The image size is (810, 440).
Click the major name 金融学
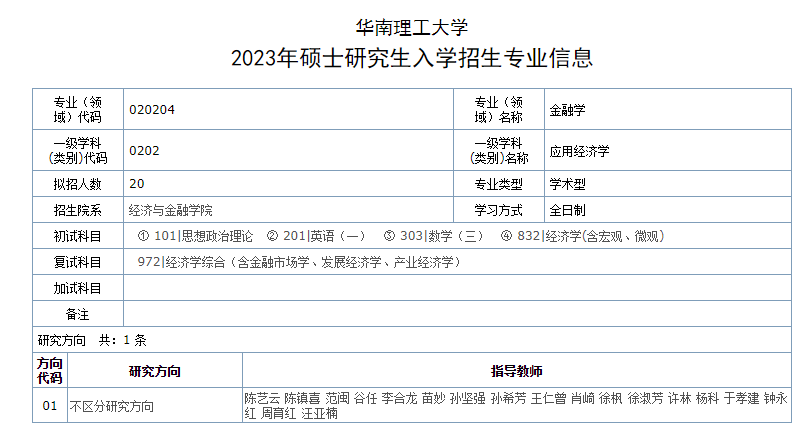(567, 109)
